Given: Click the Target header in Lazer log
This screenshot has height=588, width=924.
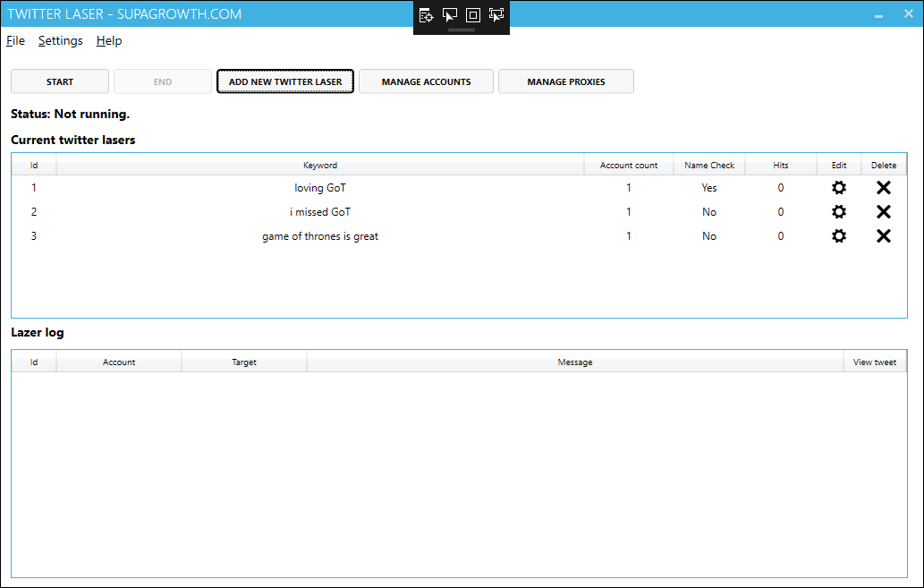Looking at the screenshot, I should [244, 362].
